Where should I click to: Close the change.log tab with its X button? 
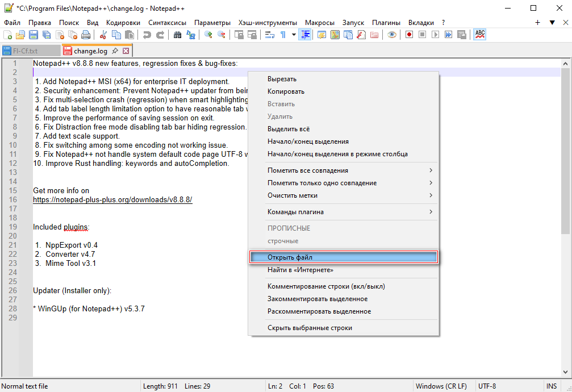pyautogui.click(x=126, y=51)
